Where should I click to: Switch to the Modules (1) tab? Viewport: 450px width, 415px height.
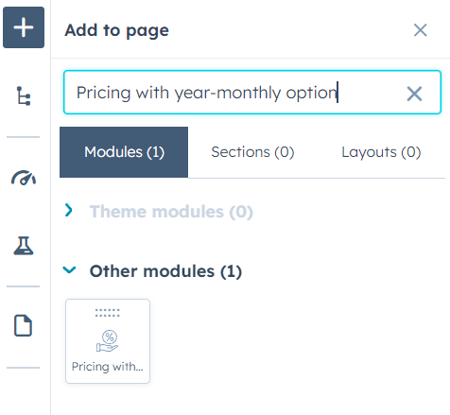coord(124,152)
